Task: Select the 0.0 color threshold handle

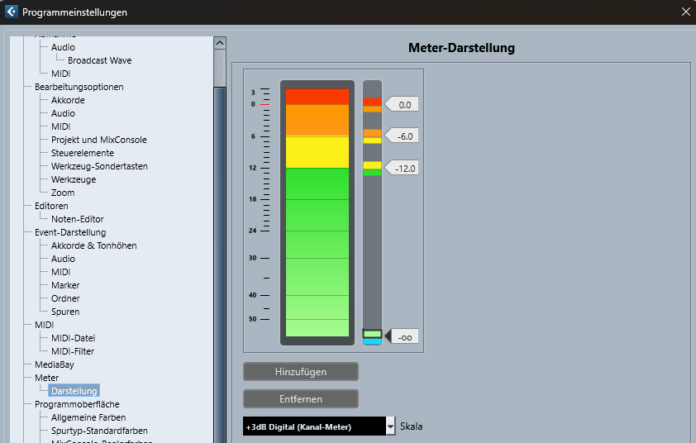Action: coord(401,105)
